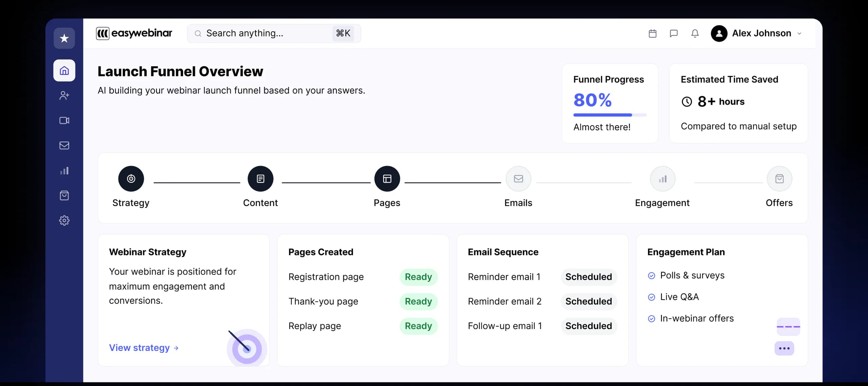This screenshot has width=868, height=386.
Task: Select the Content step document icon
Action: pyautogui.click(x=260, y=179)
